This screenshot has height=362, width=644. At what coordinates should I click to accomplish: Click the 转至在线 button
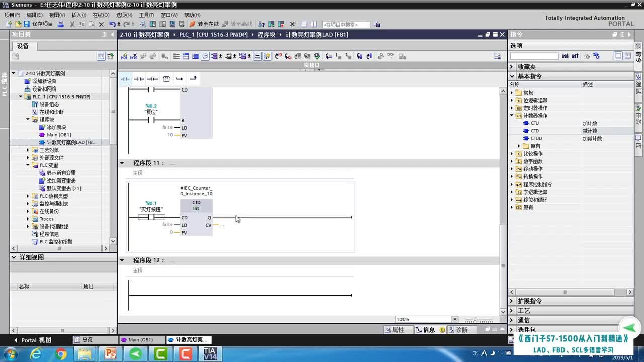click(204, 24)
